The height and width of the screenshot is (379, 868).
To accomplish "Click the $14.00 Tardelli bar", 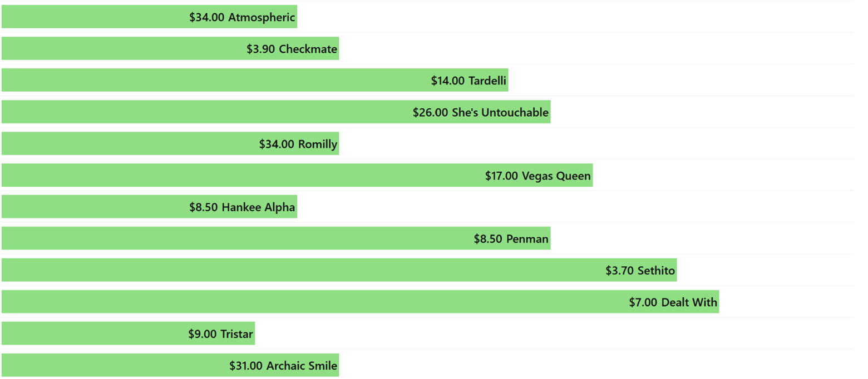I will tap(255, 80).
